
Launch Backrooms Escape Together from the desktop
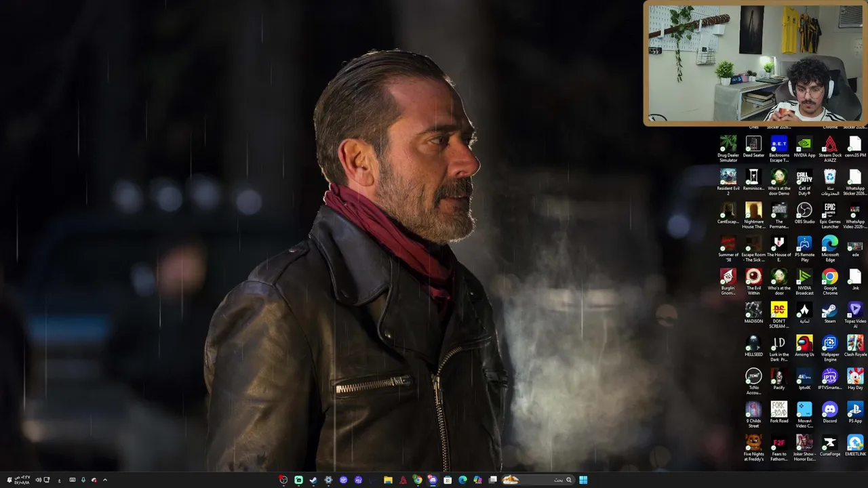(x=778, y=148)
